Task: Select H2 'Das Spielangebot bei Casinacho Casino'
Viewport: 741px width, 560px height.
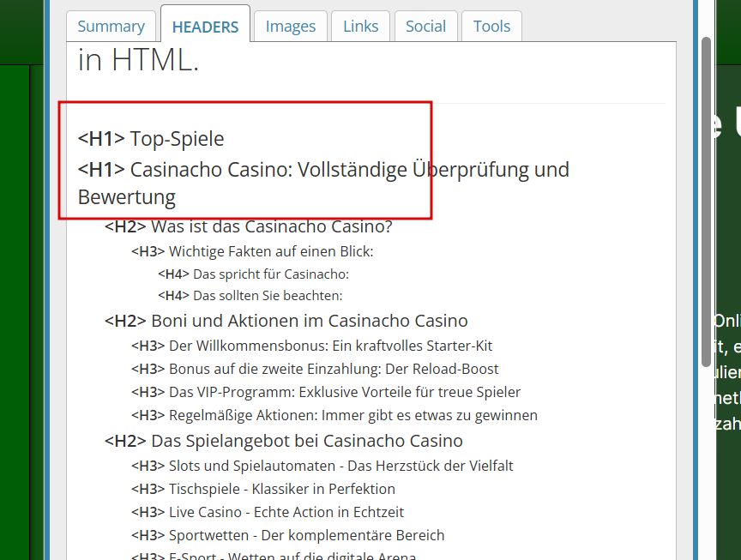Action: click(x=284, y=441)
